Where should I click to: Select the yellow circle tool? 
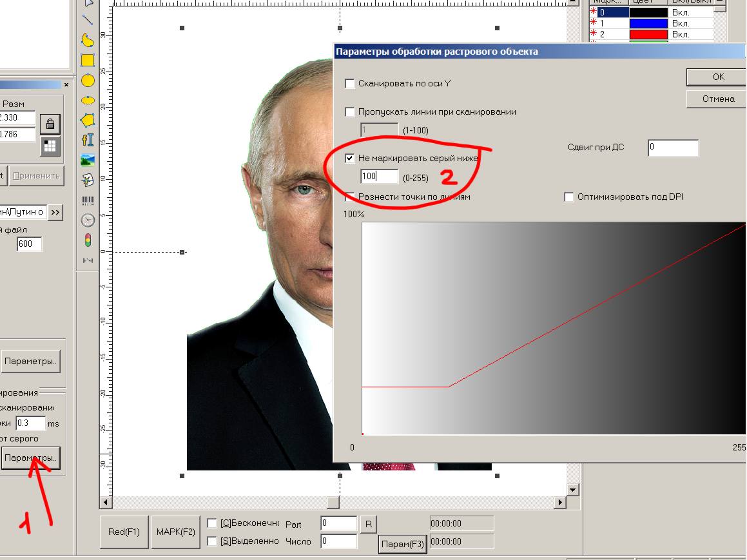click(88, 81)
